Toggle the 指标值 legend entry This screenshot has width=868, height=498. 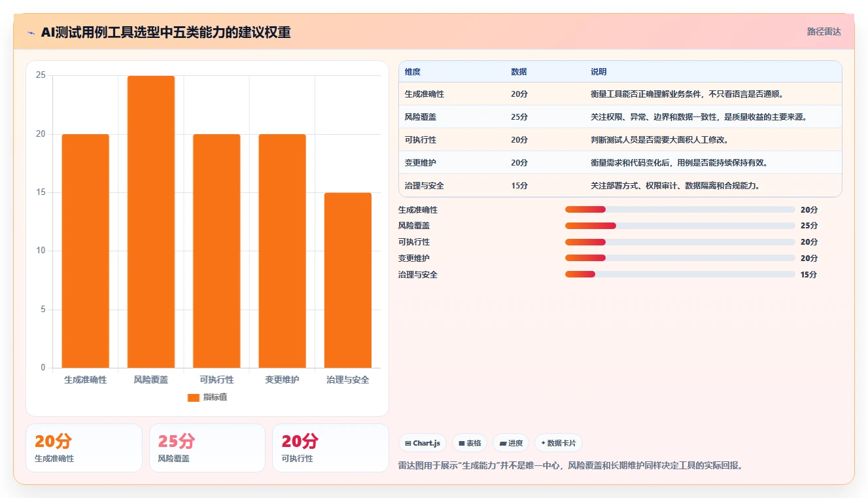(x=207, y=397)
